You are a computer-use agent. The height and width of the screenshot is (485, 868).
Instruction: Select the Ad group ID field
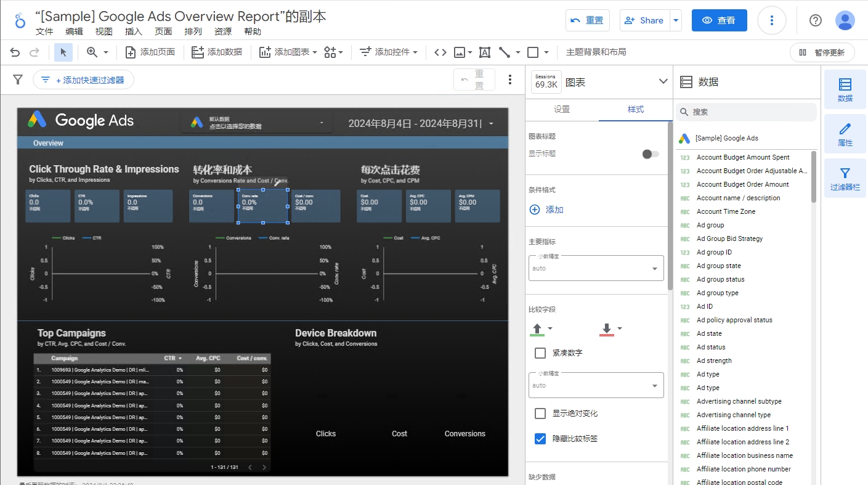click(714, 252)
